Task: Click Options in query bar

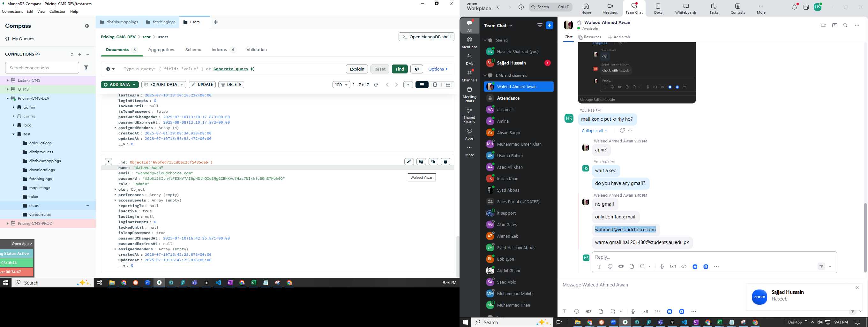Action: click(438, 69)
